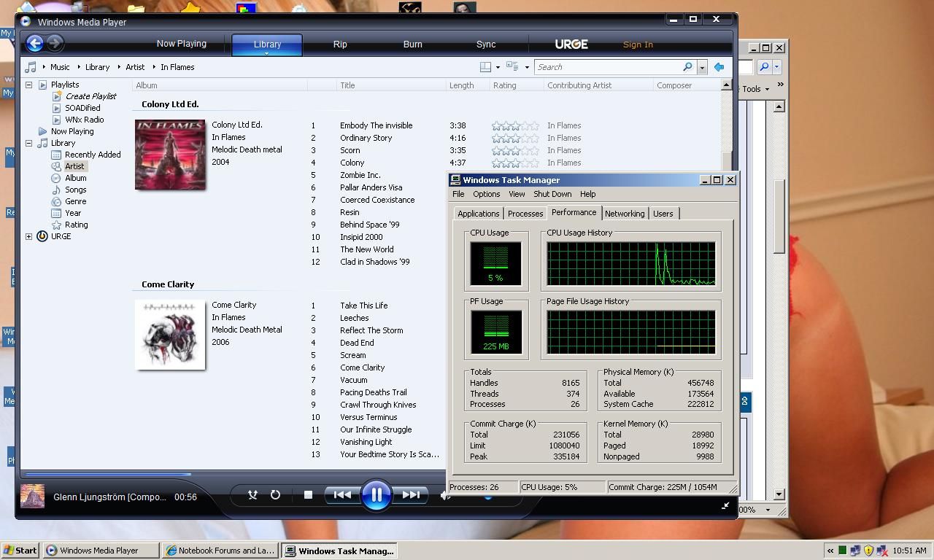Select Now Playing in the navigation tree

coord(72,131)
